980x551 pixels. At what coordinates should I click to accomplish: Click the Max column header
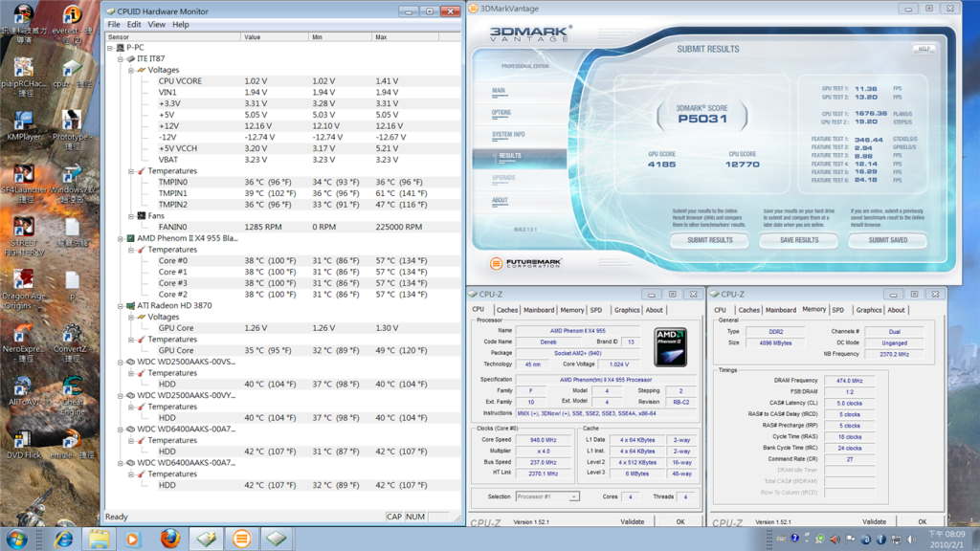(406, 37)
